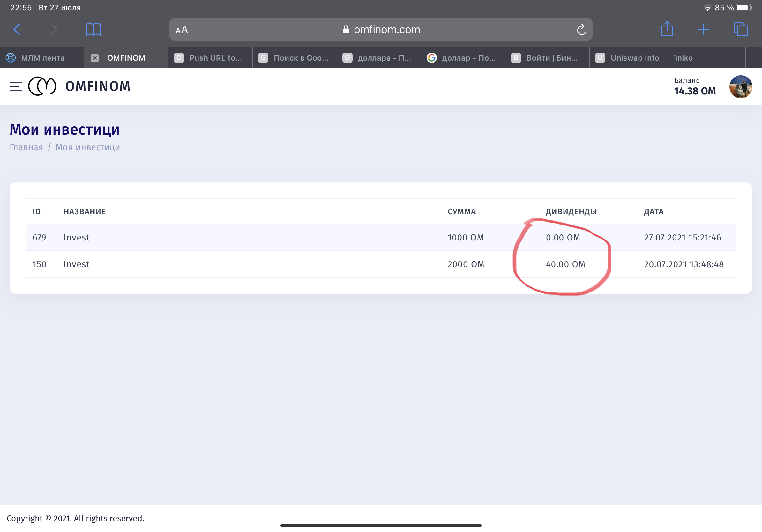The image size is (762, 532).
Task: Click the ID column header
Action: (36, 211)
